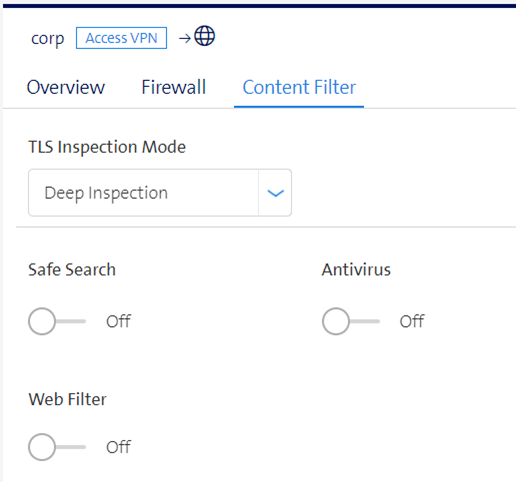
Task: Open the Deep Inspection combo box
Action: (x=160, y=193)
